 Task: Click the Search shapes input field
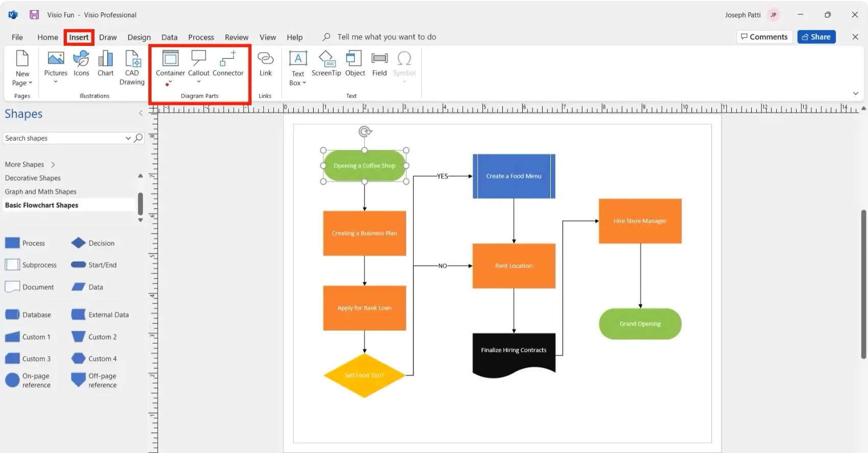click(x=64, y=138)
